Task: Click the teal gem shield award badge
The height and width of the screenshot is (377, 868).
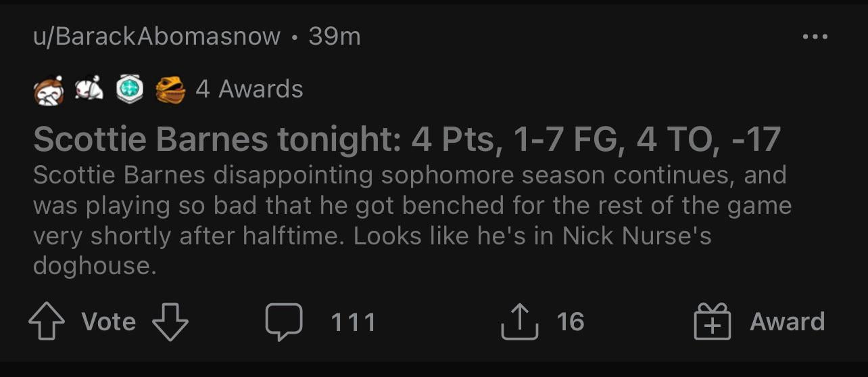Action: (x=130, y=89)
